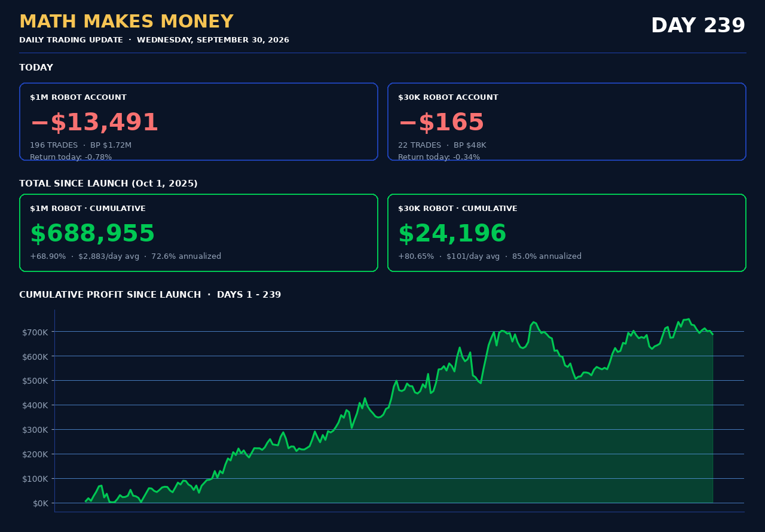Click the $30K ROBOT · CUMULATIVE label

[458, 209]
